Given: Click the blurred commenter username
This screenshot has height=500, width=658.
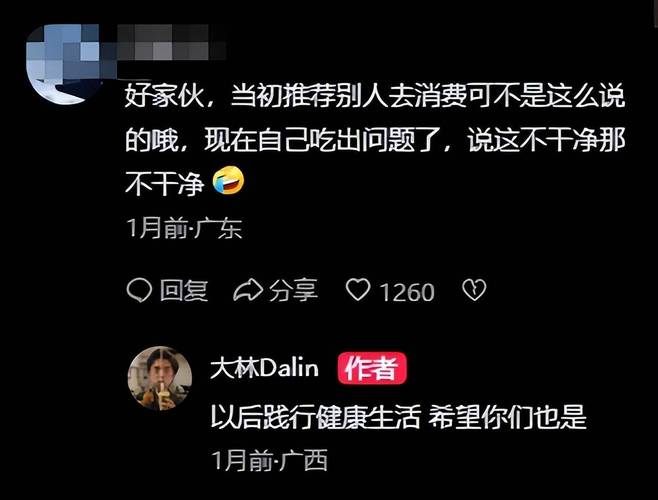Looking at the screenshot, I should pos(164,42).
